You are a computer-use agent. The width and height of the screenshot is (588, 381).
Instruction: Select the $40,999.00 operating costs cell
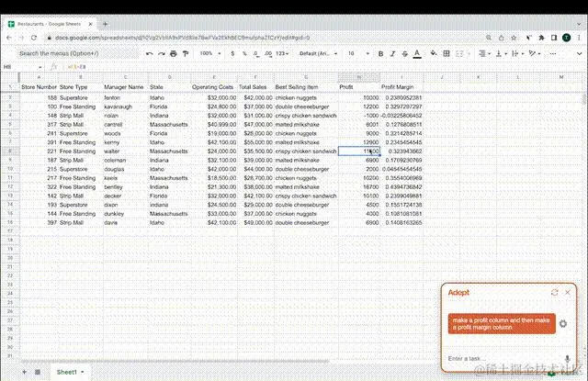click(214, 124)
